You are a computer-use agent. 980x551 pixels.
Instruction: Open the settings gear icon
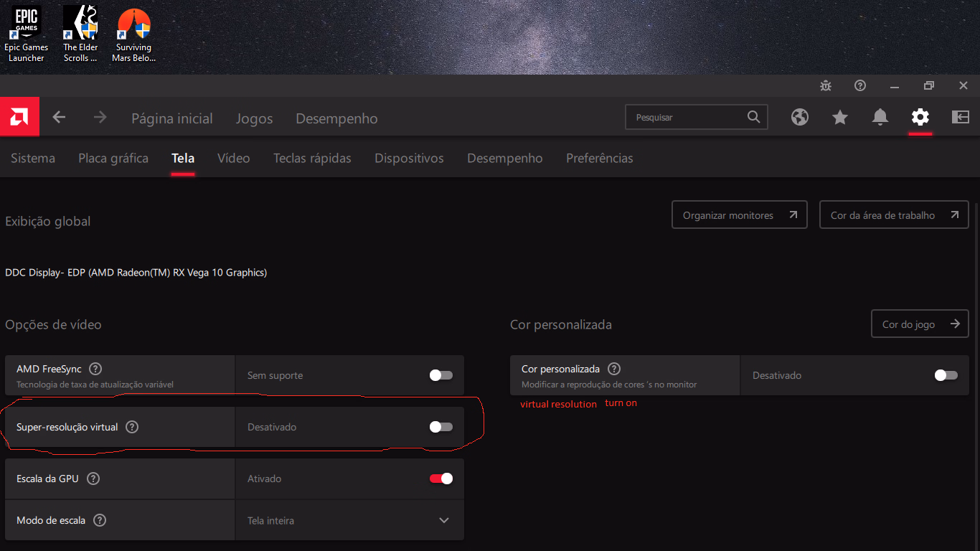[x=920, y=117]
